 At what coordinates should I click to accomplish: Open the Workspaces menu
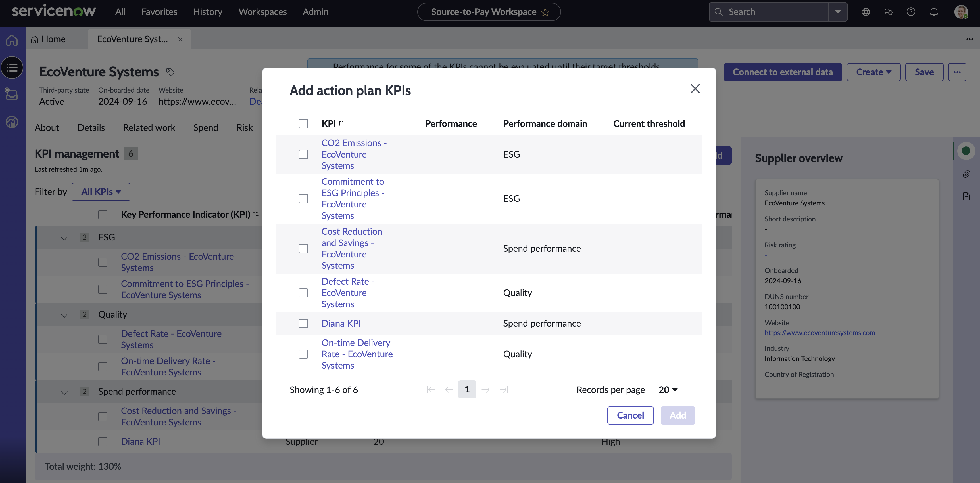pos(262,12)
